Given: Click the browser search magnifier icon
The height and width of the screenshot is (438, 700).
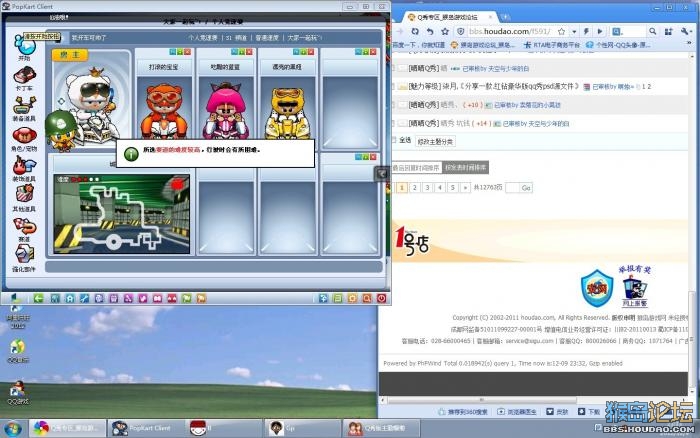Looking at the screenshot, I should 653,31.
